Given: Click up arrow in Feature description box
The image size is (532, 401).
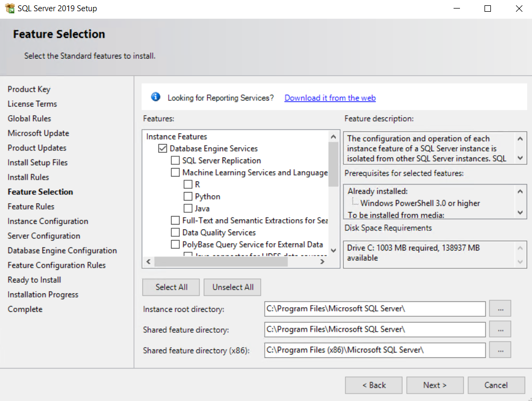Looking at the screenshot, I should (x=520, y=139).
